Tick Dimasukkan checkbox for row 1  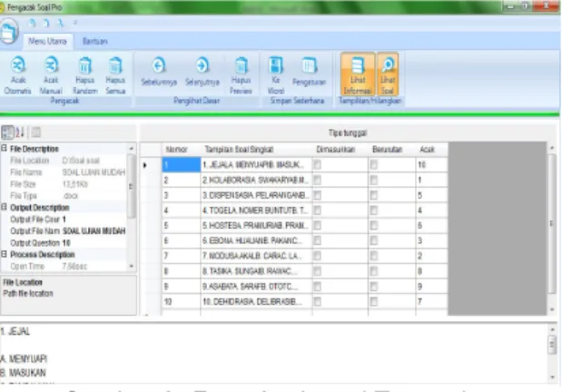click(317, 164)
